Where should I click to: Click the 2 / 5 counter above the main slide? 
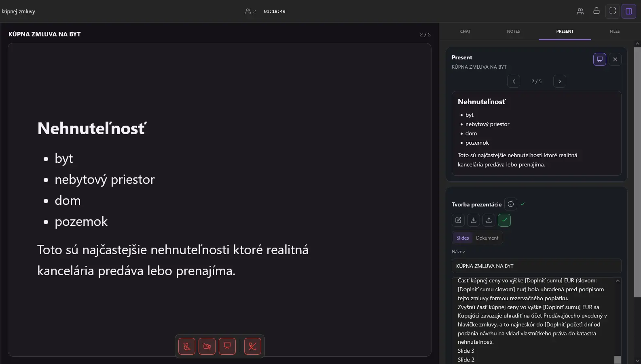click(x=425, y=35)
